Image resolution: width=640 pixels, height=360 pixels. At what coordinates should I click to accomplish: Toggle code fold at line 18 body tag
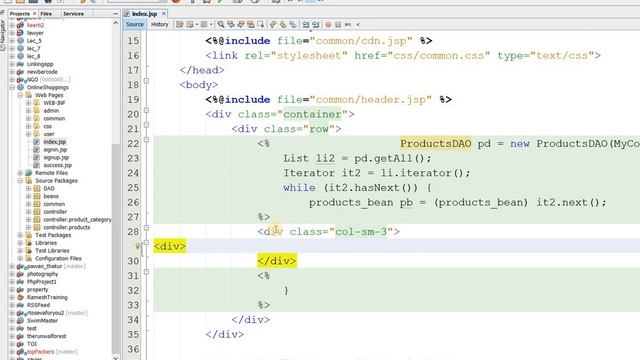point(146,81)
